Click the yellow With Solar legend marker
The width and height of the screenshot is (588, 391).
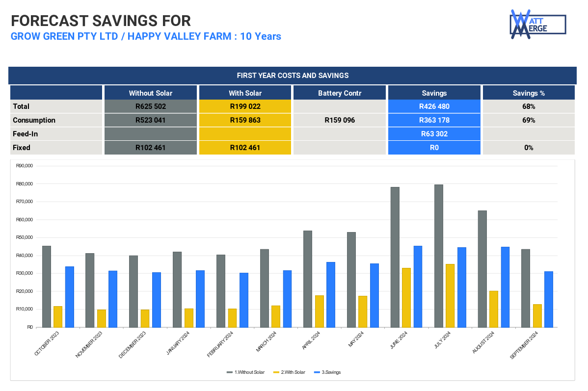click(276, 372)
